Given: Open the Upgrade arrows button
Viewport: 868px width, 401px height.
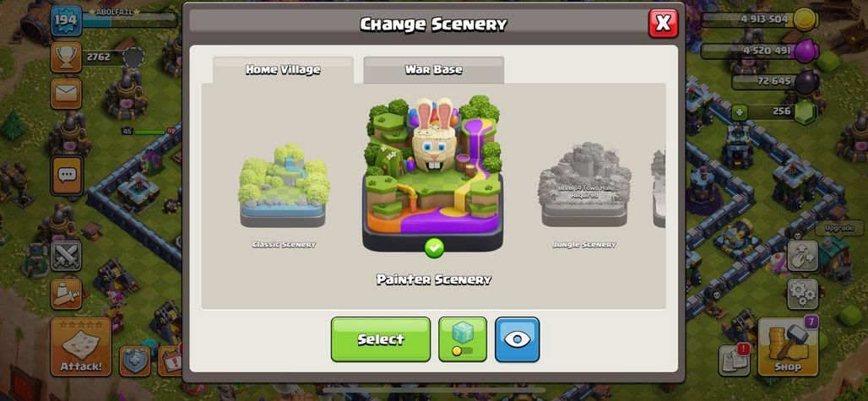Looking at the screenshot, I should 803,255.
